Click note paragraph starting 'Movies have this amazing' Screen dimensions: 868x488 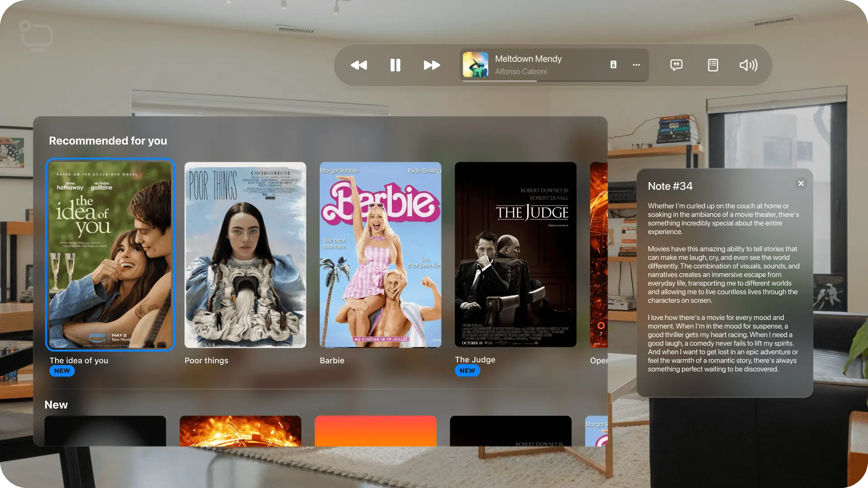coord(724,275)
